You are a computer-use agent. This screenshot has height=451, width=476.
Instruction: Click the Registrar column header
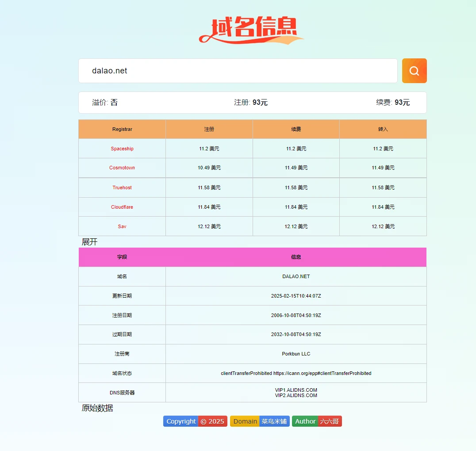click(x=122, y=129)
